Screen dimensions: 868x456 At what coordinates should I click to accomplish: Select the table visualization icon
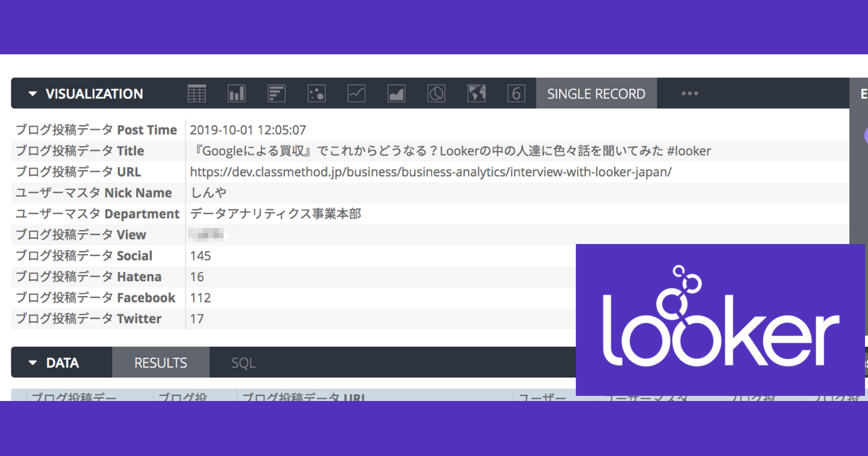click(x=197, y=93)
